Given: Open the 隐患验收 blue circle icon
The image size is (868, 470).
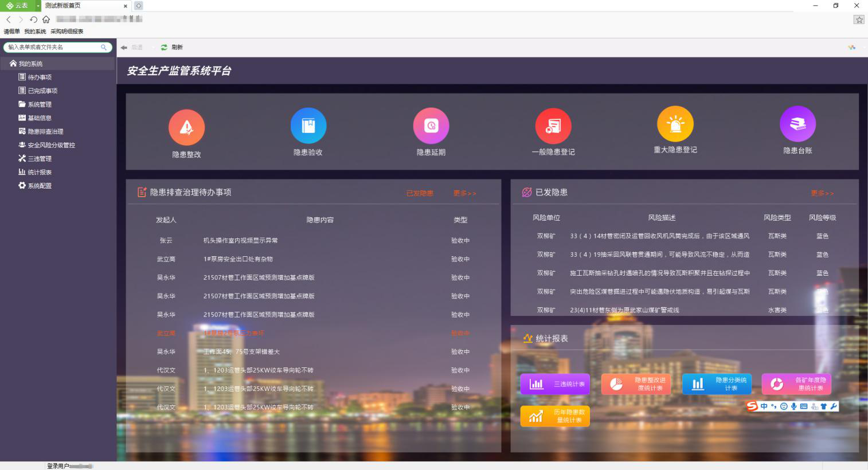Looking at the screenshot, I should point(308,126).
